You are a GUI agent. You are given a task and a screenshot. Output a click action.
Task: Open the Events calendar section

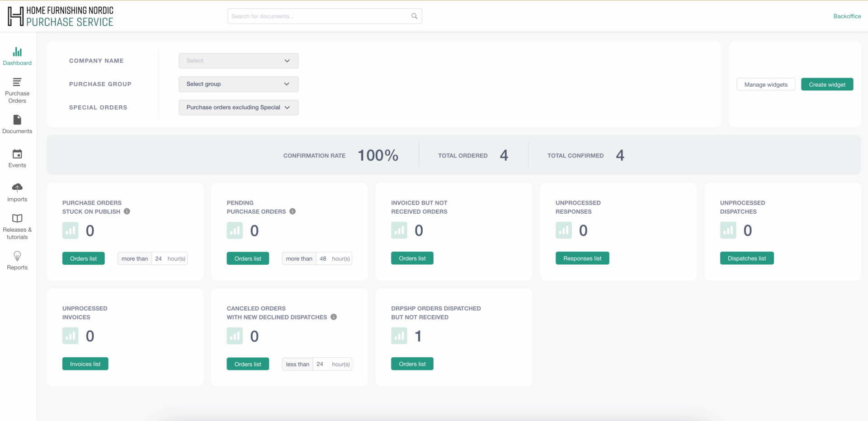(17, 159)
